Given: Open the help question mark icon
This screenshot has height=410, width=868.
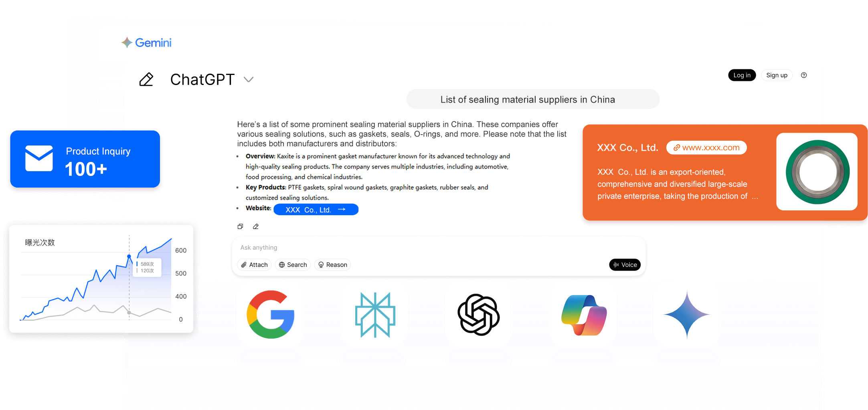Looking at the screenshot, I should point(804,75).
